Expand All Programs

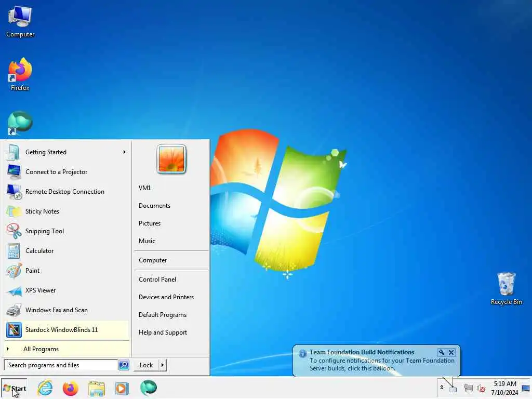tap(67, 349)
